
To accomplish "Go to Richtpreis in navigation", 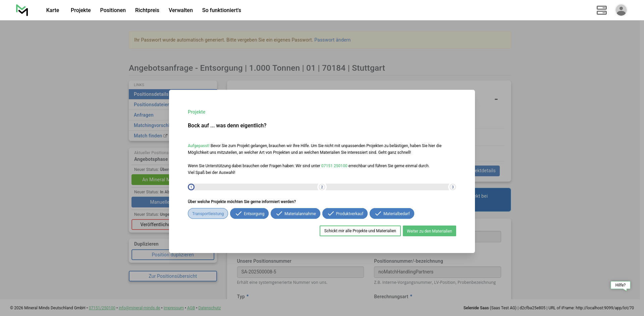I will (147, 10).
